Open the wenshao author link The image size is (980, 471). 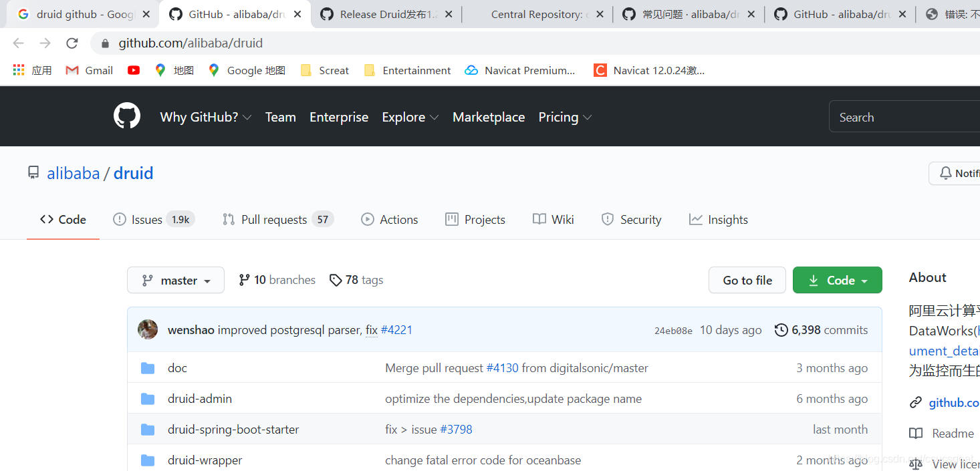(191, 329)
